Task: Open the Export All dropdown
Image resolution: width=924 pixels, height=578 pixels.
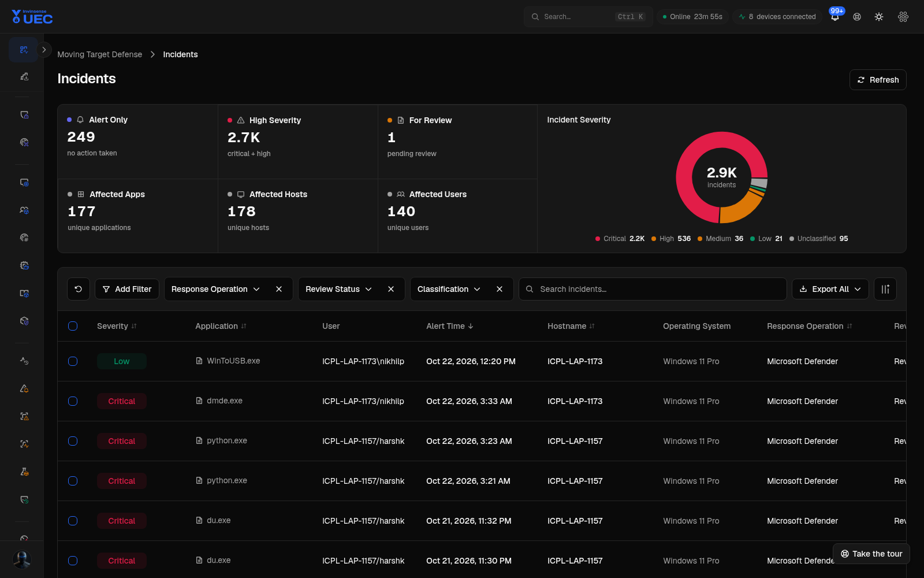Action: (830, 289)
